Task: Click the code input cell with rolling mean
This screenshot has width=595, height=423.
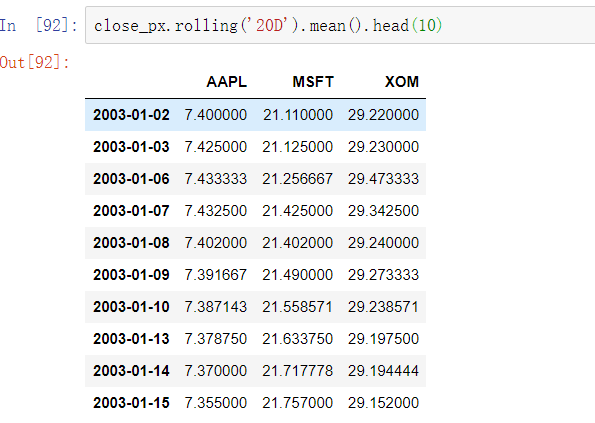Action: [x=340, y=25]
